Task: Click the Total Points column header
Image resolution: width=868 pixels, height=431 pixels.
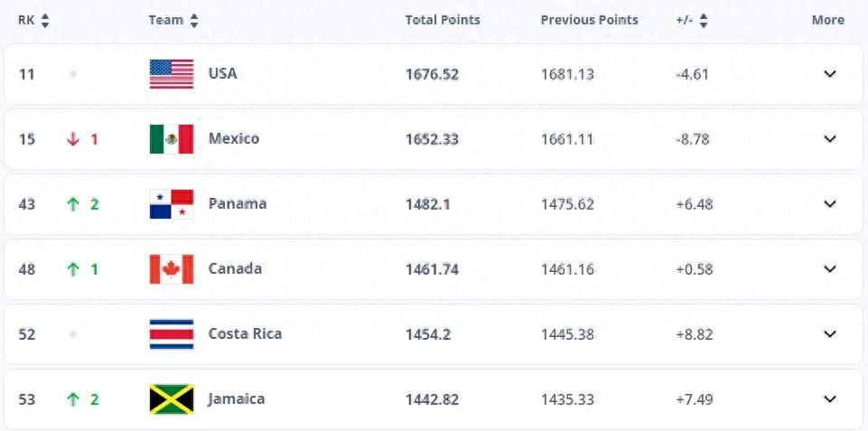Action: point(443,20)
